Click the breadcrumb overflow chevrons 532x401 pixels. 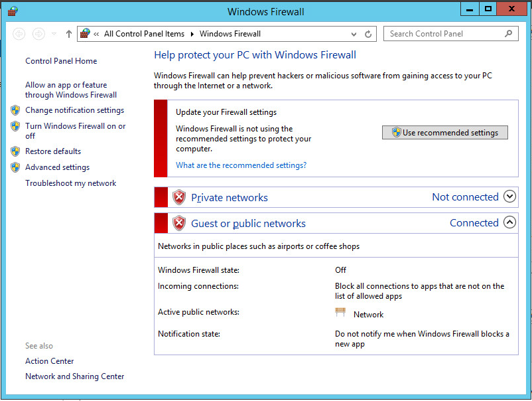pyautogui.click(x=96, y=34)
